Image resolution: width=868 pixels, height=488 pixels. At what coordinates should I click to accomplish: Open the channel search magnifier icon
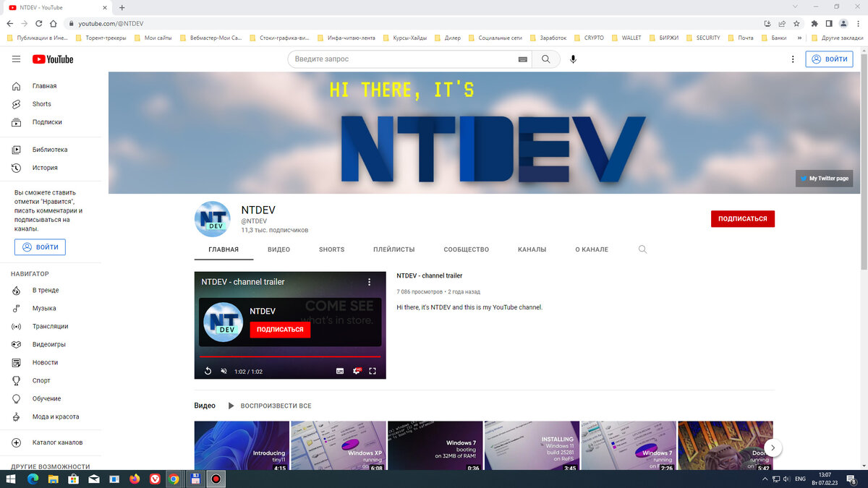tap(642, 249)
